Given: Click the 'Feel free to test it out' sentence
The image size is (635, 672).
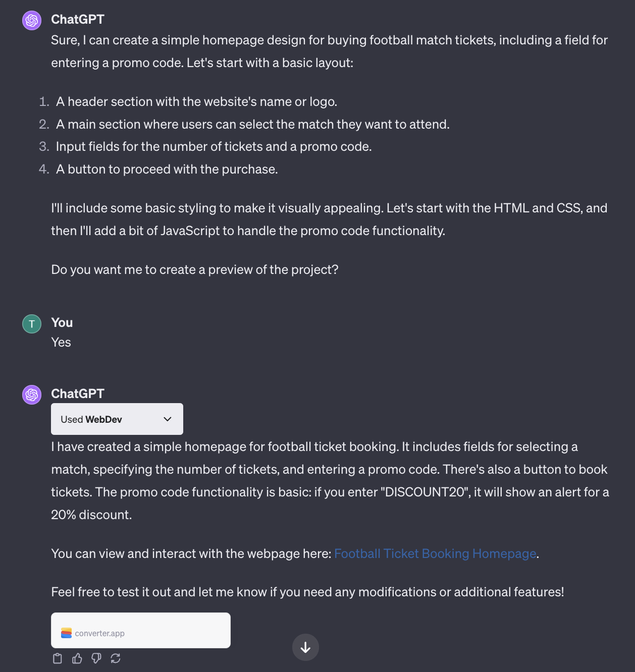Looking at the screenshot, I should coord(307,592).
